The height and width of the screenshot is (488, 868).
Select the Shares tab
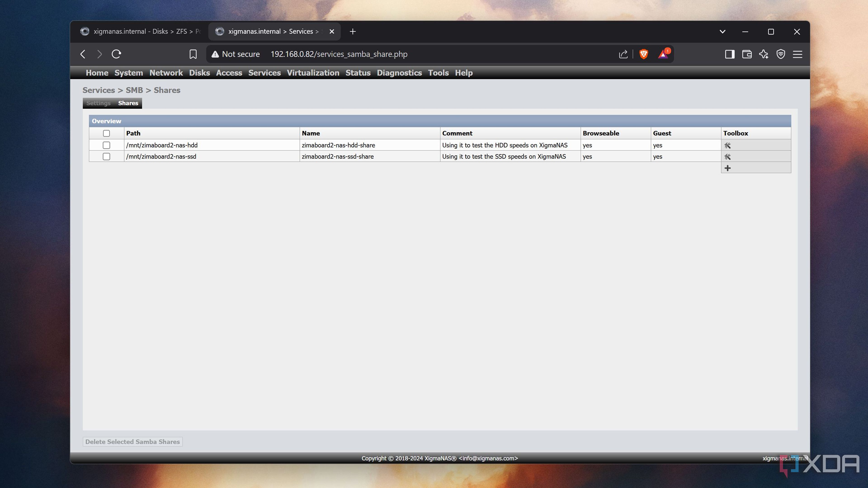pyautogui.click(x=128, y=103)
